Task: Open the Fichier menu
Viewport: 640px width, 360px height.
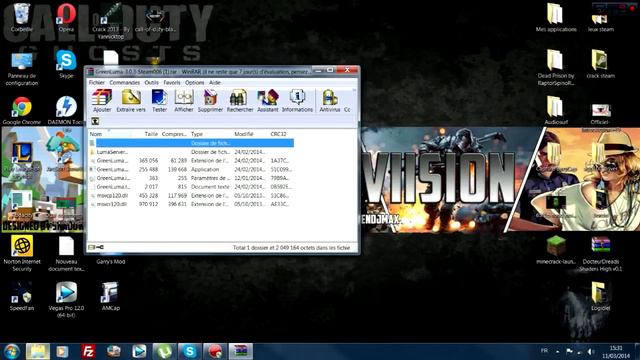Action: 97,82
